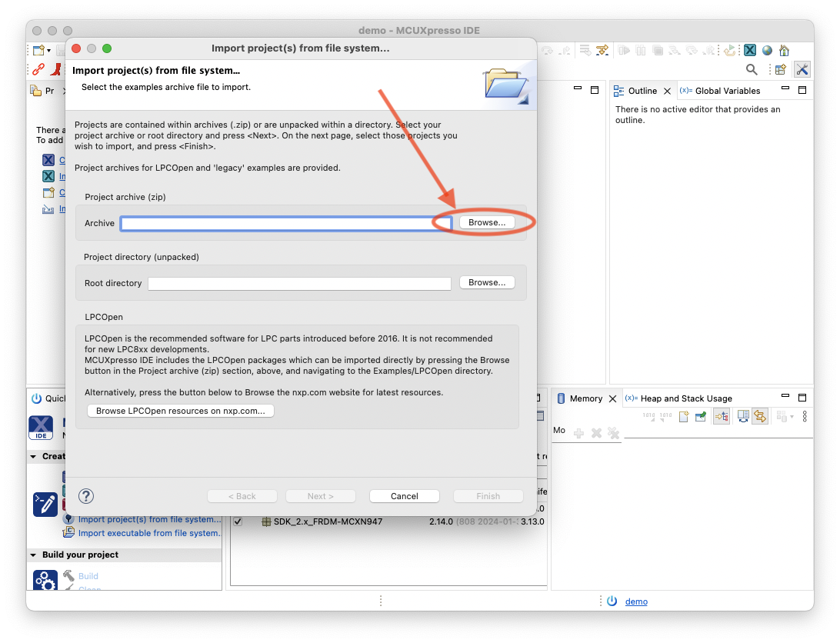The width and height of the screenshot is (840, 643).
Task: Select the wrench Develop perspective icon
Action: click(802, 69)
